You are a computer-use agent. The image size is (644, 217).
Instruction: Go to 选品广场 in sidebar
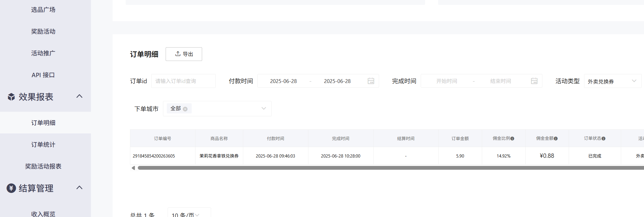pos(43,10)
